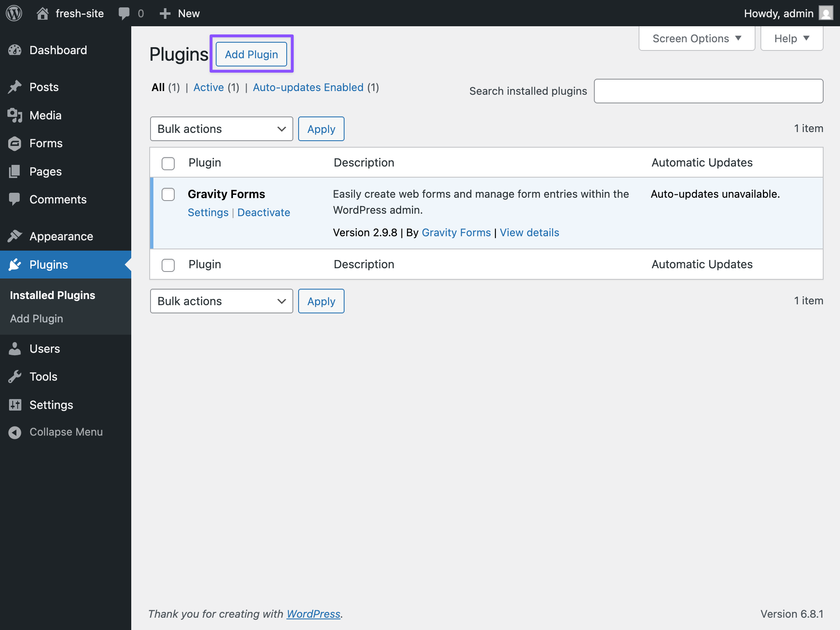Open the comments bubble icon in admin bar

click(124, 13)
